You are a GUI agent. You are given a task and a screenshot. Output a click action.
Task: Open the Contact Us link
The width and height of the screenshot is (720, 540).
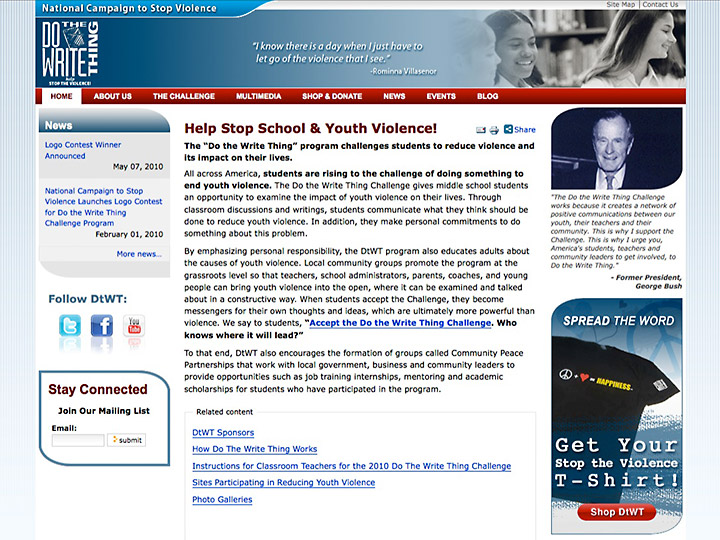pyautogui.click(x=660, y=5)
